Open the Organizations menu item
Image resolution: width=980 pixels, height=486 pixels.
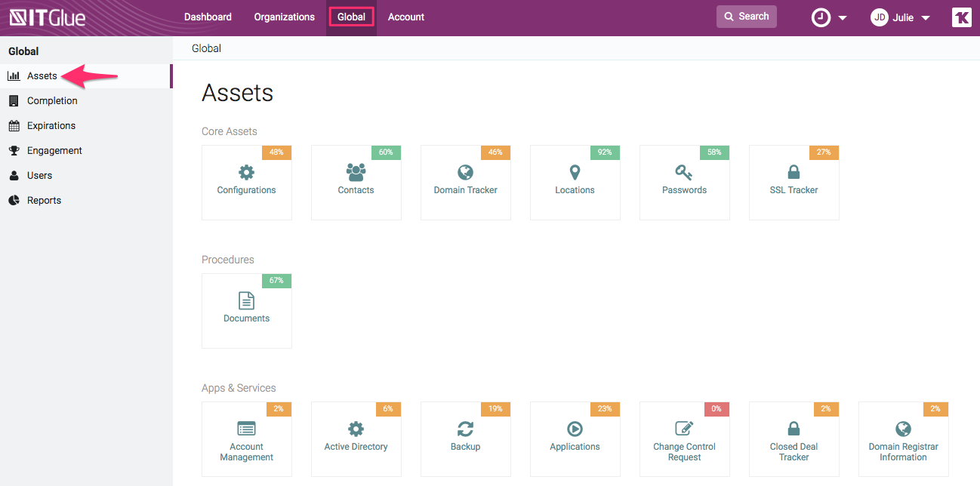pyautogui.click(x=285, y=17)
